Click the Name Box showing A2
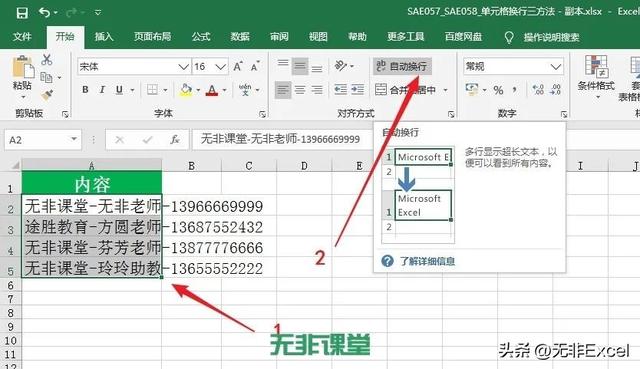Image resolution: width=640 pixels, height=369 pixels. click(42, 140)
